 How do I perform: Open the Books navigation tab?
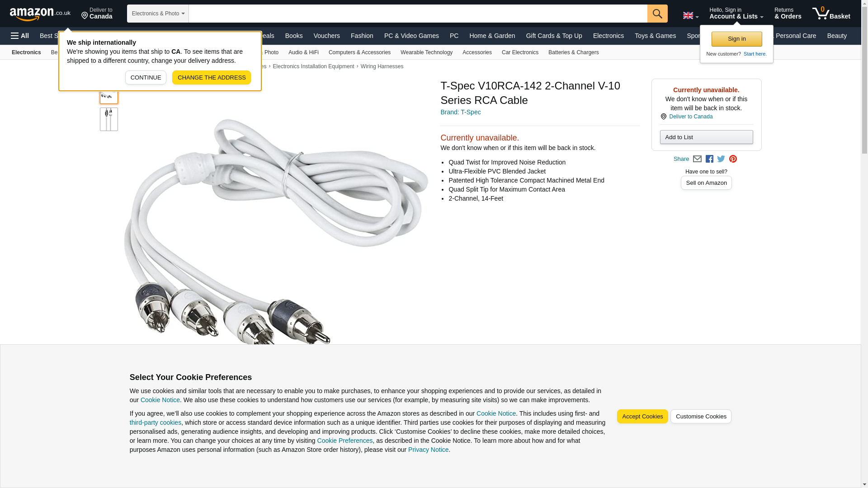pyautogui.click(x=294, y=36)
